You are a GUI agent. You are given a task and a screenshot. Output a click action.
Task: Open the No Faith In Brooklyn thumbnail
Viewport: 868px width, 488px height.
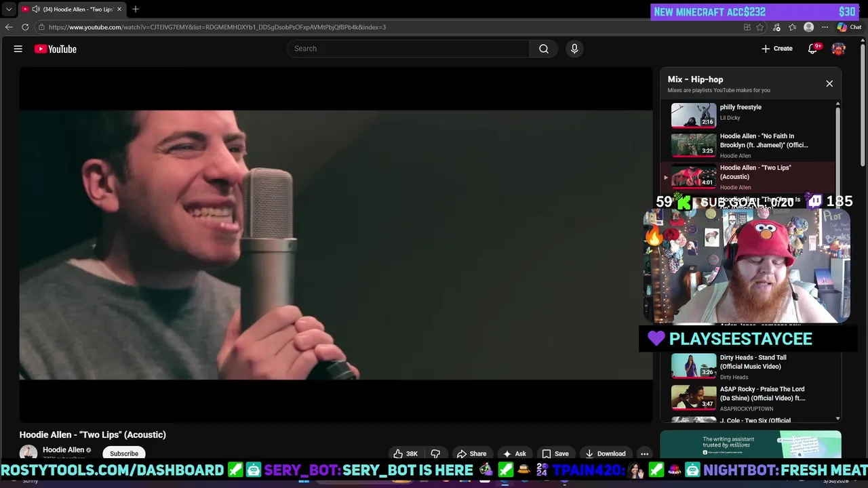pyautogui.click(x=694, y=145)
